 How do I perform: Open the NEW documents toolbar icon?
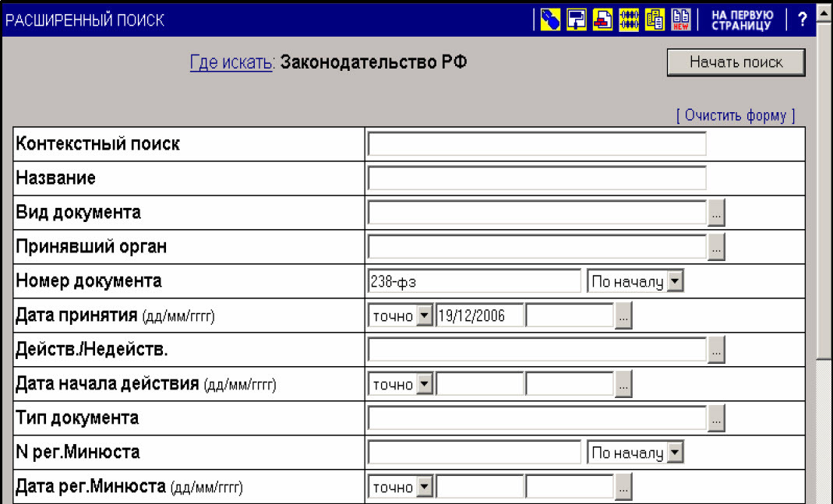(681, 20)
